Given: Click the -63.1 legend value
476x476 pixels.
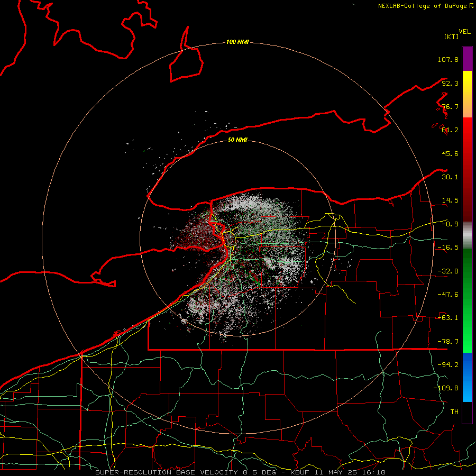Looking at the screenshot, I should click(x=448, y=318).
